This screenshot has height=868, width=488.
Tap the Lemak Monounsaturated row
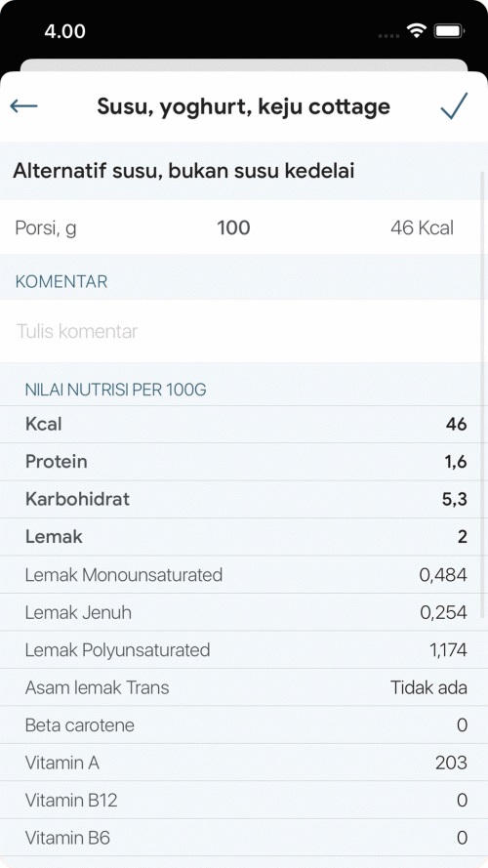point(244,575)
